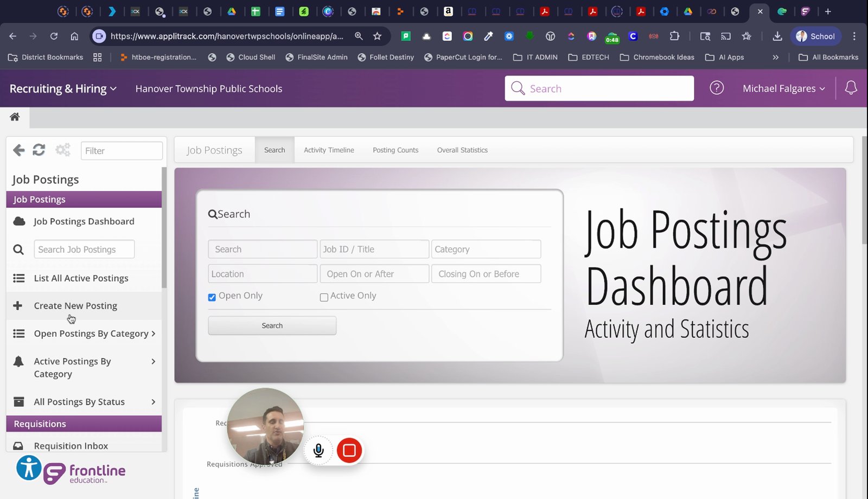Go back using sidebar left arrow icon
Viewport: 868px width, 499px height.
coord(19,150)
